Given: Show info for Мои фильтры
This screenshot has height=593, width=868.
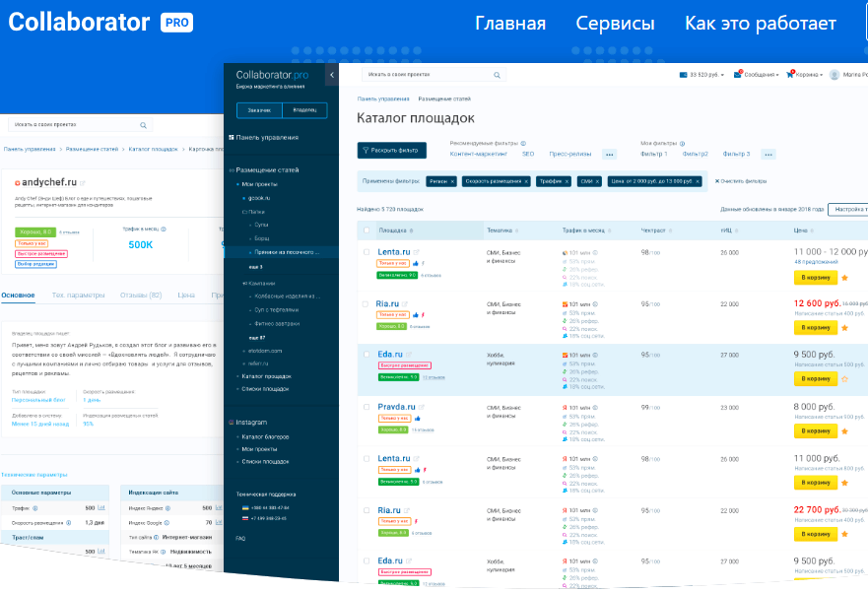Looking at the screenshot, I should (682, 144).
